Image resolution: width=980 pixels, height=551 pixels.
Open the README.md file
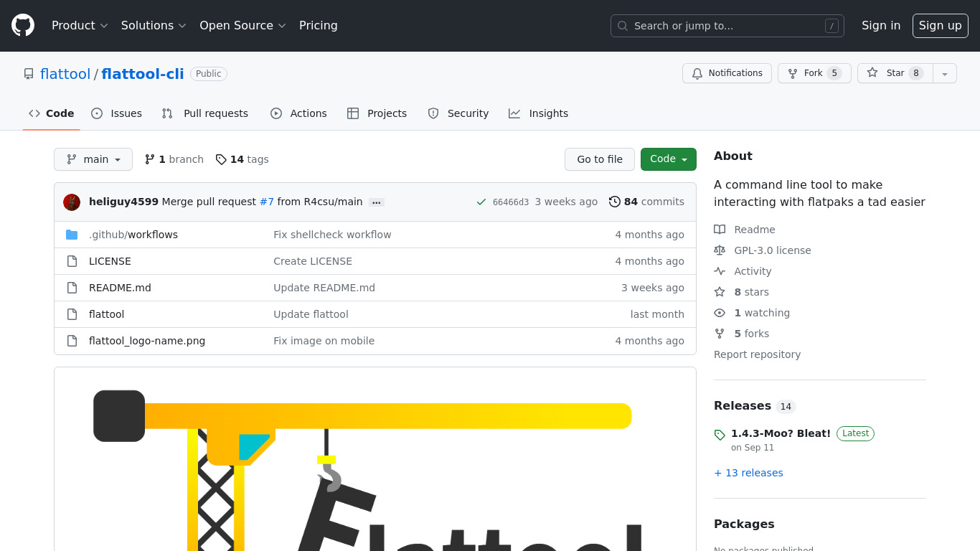tap(120, 288)
